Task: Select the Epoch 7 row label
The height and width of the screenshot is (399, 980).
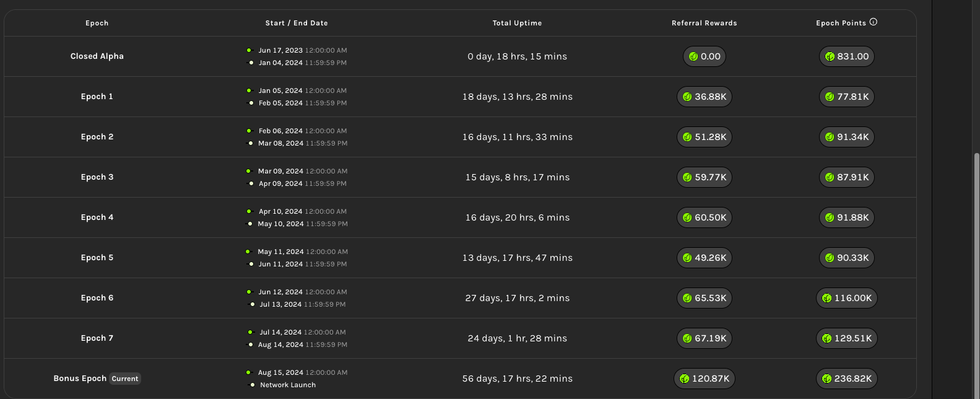Action: tap(97, 338)
